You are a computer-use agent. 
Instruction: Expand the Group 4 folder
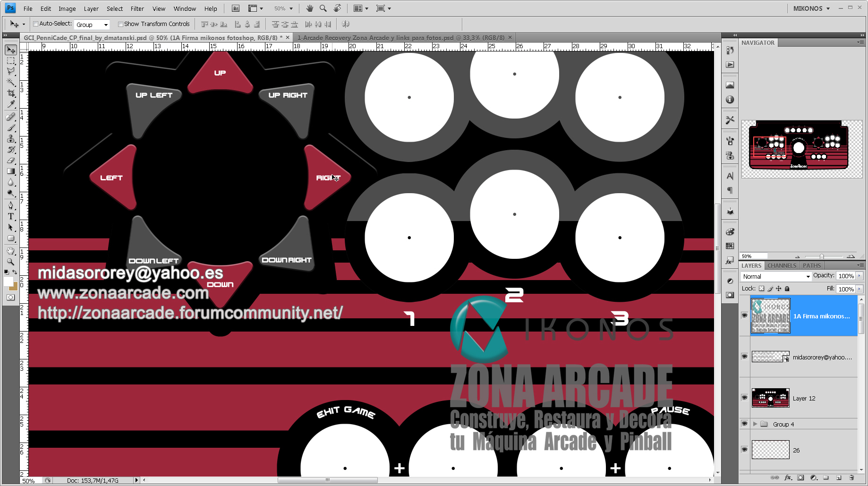pyautogui.click(x=755, y=424)
